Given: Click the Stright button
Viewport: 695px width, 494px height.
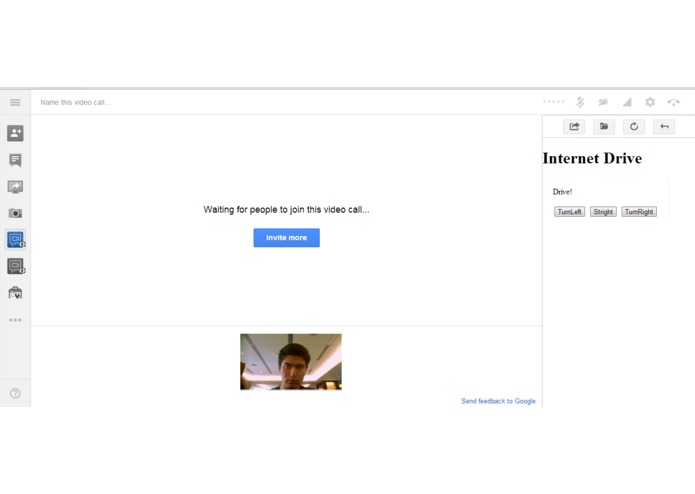Looking at the screenshot, I should [x=603, y=212].
